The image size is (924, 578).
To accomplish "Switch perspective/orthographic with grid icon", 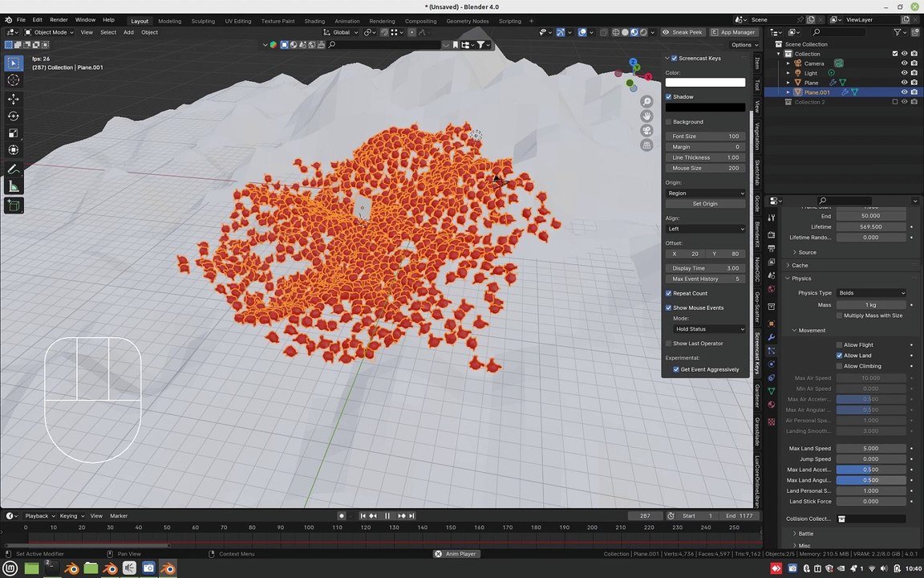I will [646, 145].
